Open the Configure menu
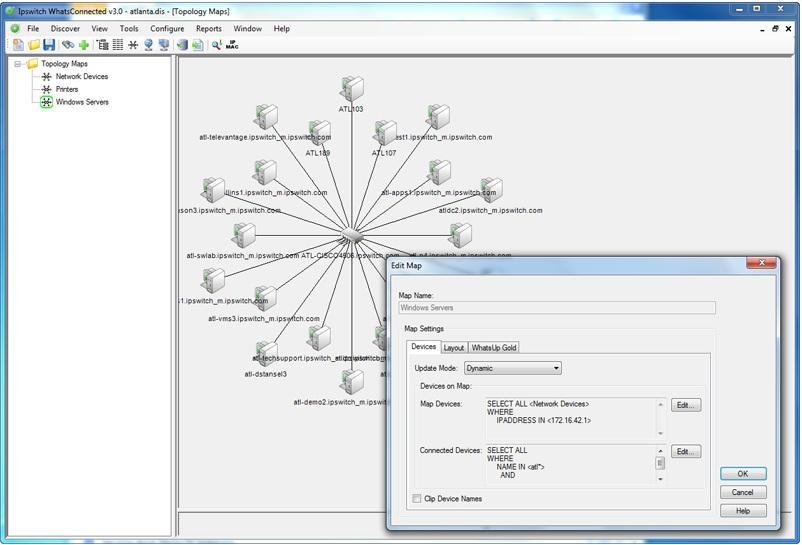Viewport: 802px width, 545px height. tap(167, 29)
